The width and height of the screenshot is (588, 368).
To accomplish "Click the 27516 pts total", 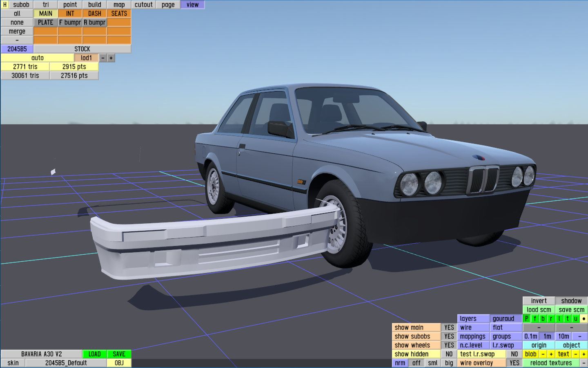I will point(74,76).
